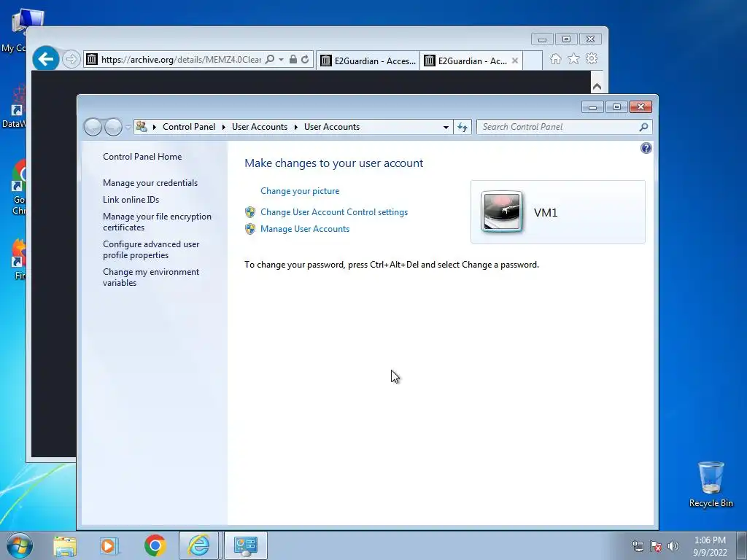Click the taskbar clock showing 1:06 PM
747x560 pixels.
pyautogui.click(x=710, y=546)
